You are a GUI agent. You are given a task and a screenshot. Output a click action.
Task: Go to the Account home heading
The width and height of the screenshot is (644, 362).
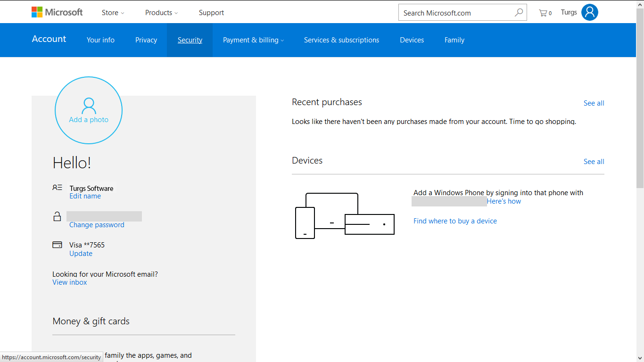[49, 39]
